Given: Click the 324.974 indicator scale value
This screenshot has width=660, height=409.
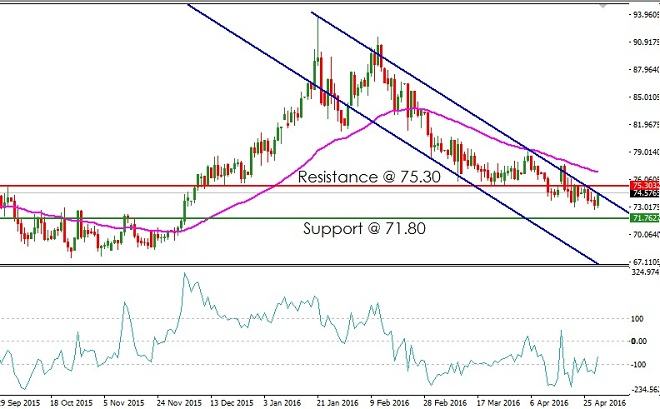Looking at the screenshot, I should [646, 272].
